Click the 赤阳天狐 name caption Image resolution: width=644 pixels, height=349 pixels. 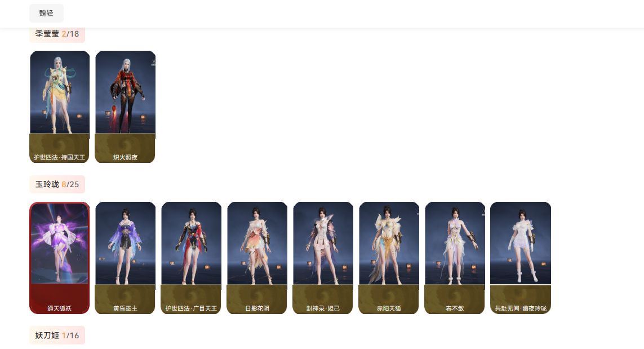pos(389,308)
